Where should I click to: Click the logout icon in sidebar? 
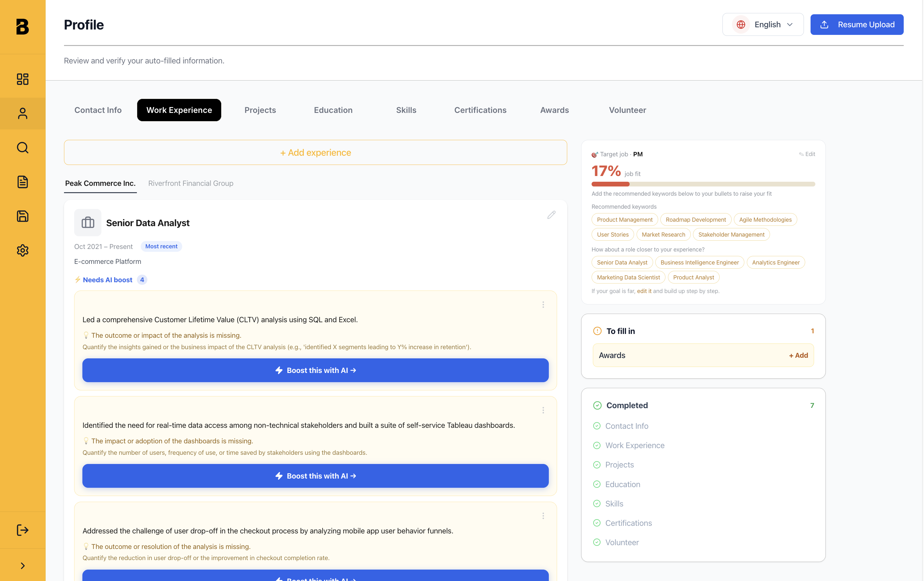(x=22, y=530)
